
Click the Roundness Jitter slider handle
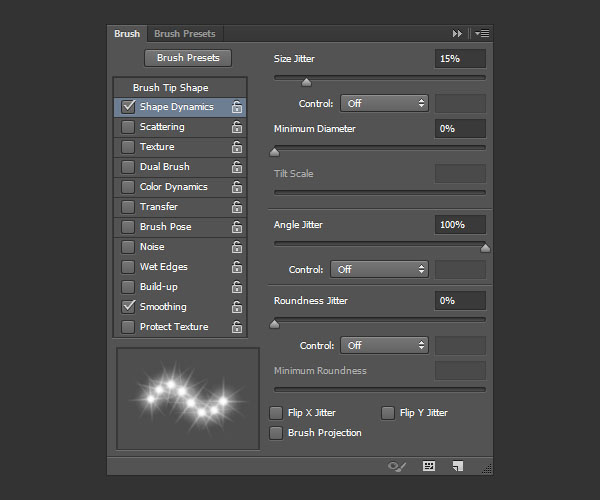click(274, 324)
